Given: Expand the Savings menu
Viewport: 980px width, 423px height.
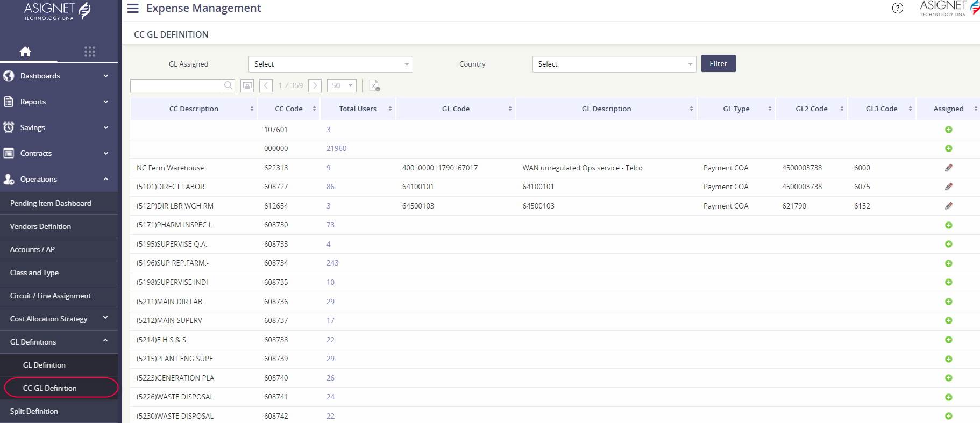Looking at the screenshot, I should (x=59, y=127).
